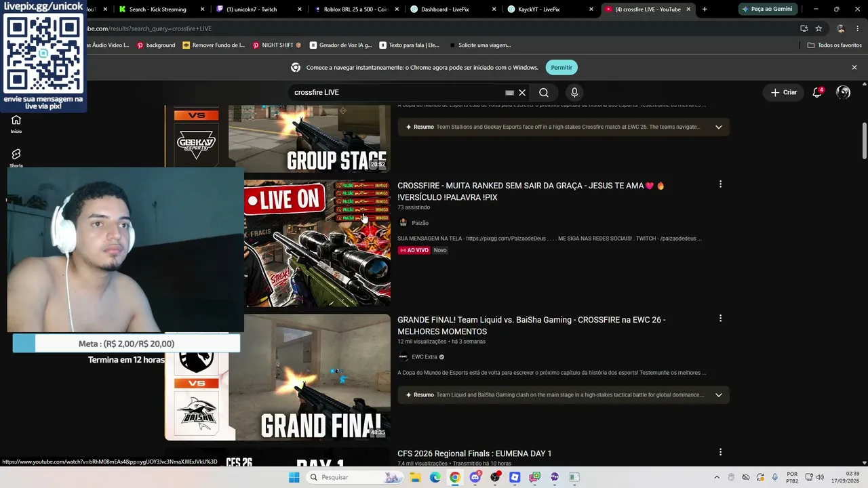The height and width of the screenshot is (488, 868).
Task: Click the Peça ao Gemini button
Action: (767, 9)
